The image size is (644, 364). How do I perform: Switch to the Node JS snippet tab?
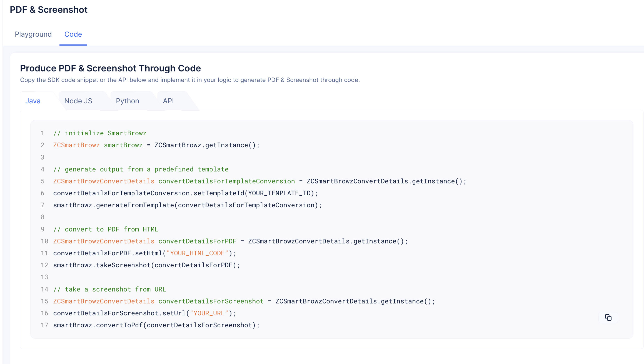click(x=78, y=101)
